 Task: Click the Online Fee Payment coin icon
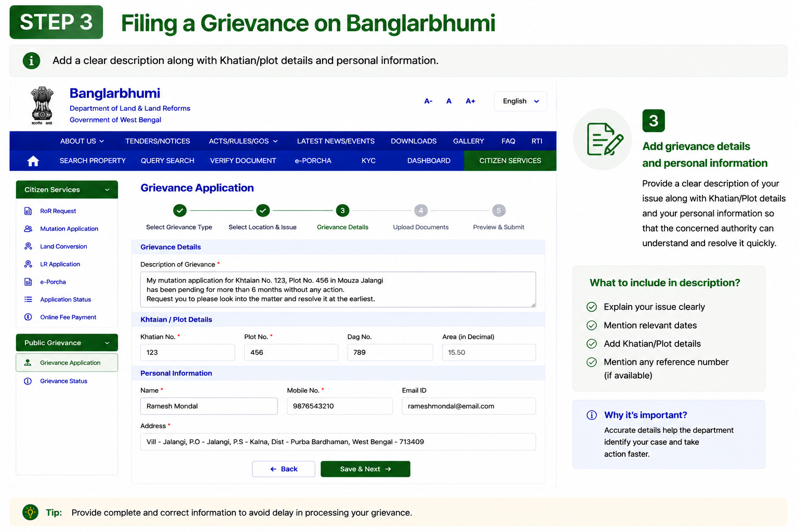click(x=28, y=317)
